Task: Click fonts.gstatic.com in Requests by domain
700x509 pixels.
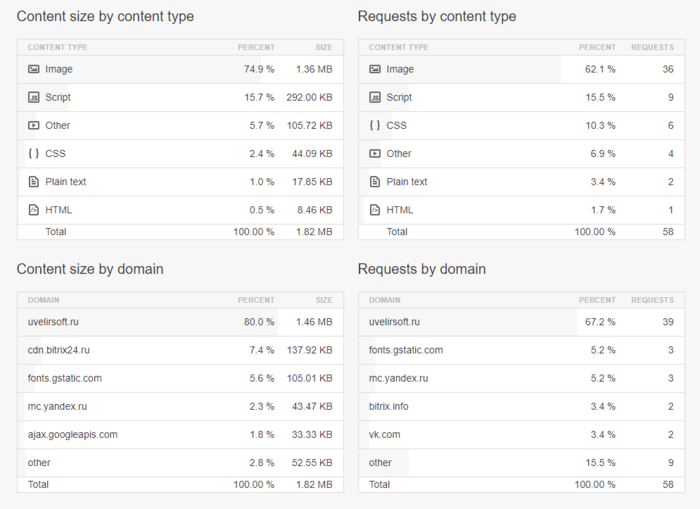Action: click(x=406, y=350)
